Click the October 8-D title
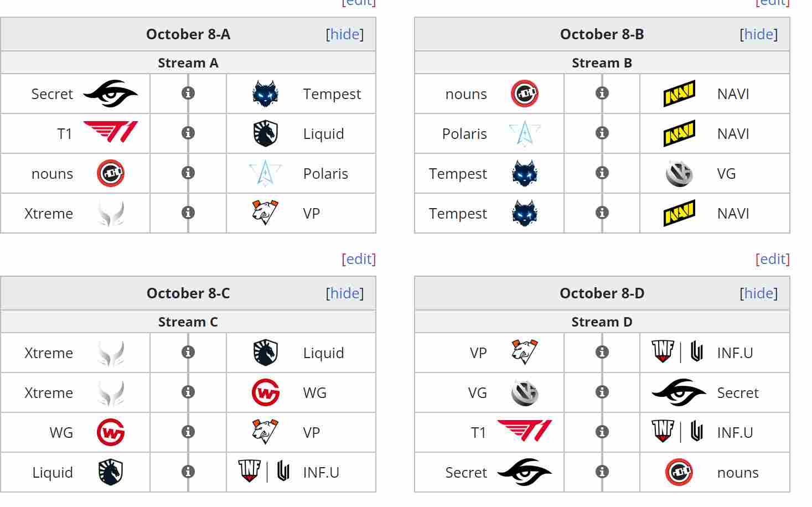812x507 pixels. coord(602,293)
